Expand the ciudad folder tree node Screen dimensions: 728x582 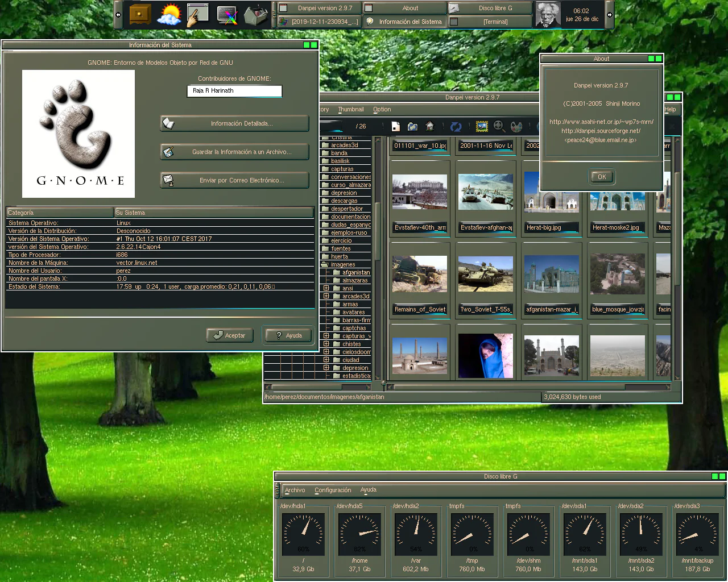pos(326,360)
